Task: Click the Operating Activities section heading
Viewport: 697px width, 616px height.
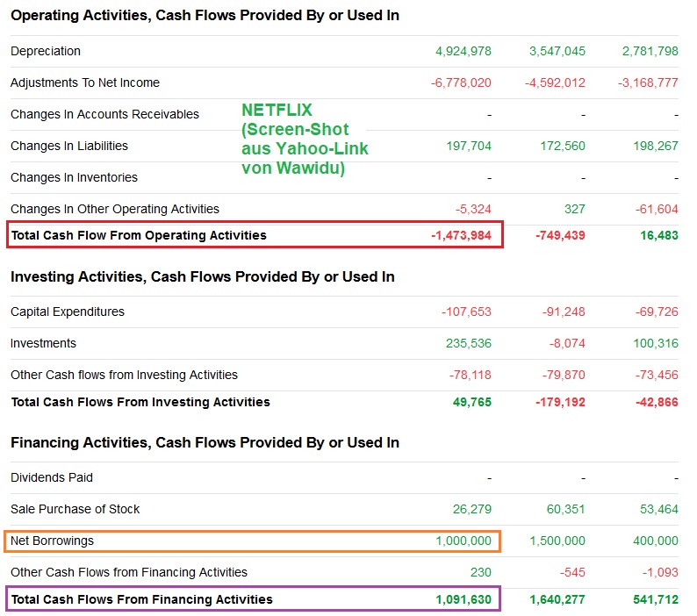Action: [x=205, y=16]
